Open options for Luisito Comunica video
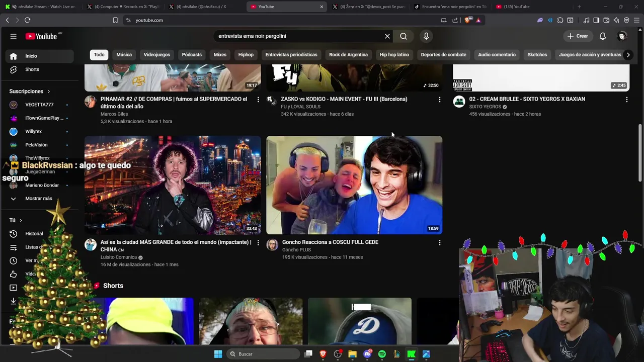The image size is (644, 362). pos(258,242)
